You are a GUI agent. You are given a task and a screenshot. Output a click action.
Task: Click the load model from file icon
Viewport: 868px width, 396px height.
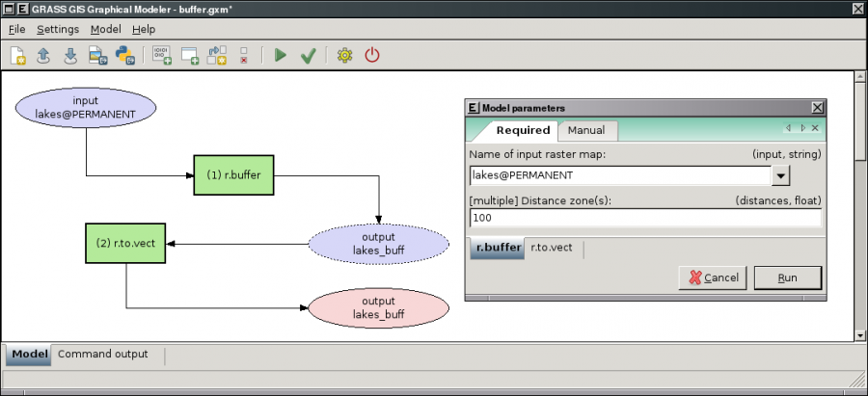[x=43, y=55]
